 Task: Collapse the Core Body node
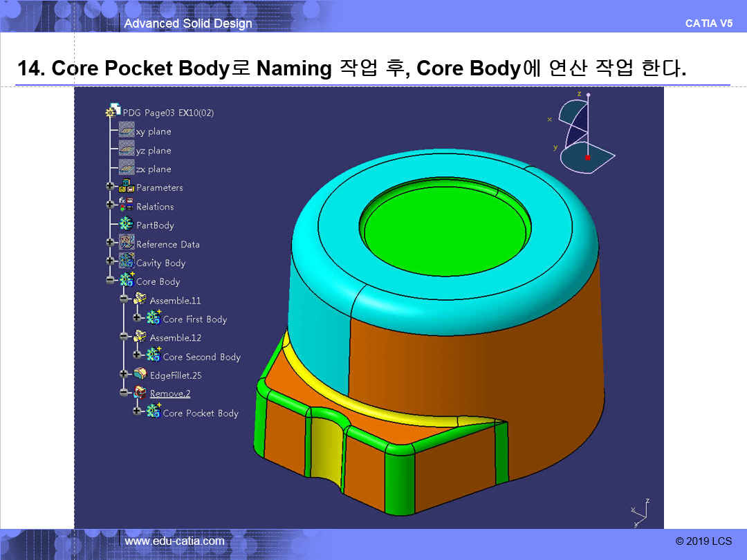tap(110, 281)
